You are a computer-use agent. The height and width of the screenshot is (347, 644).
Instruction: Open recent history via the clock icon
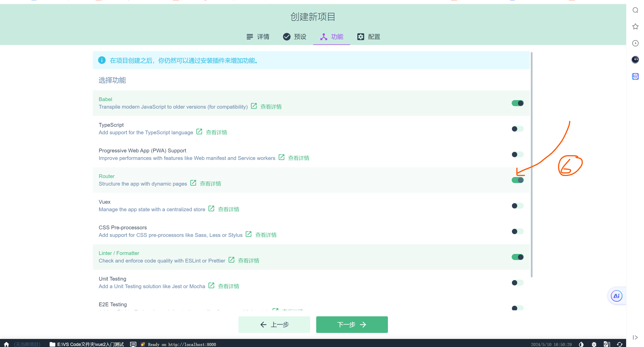pyautogui.click(x=635, y=43)
